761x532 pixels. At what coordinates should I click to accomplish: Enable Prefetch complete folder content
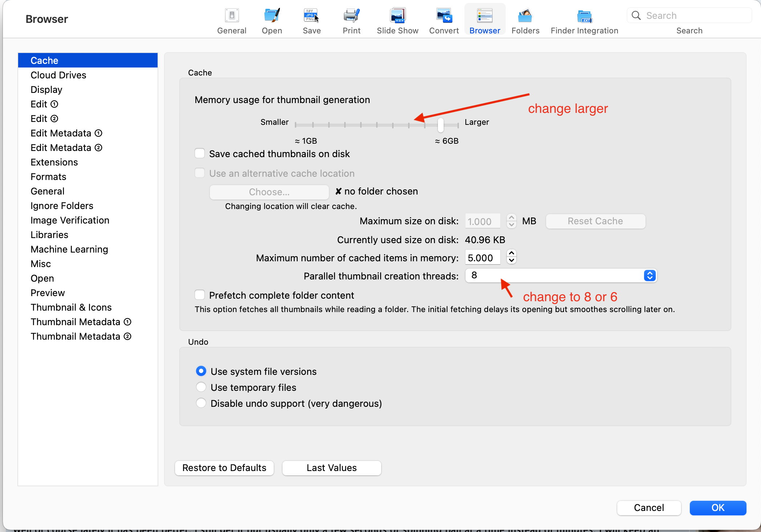[201, 295]
